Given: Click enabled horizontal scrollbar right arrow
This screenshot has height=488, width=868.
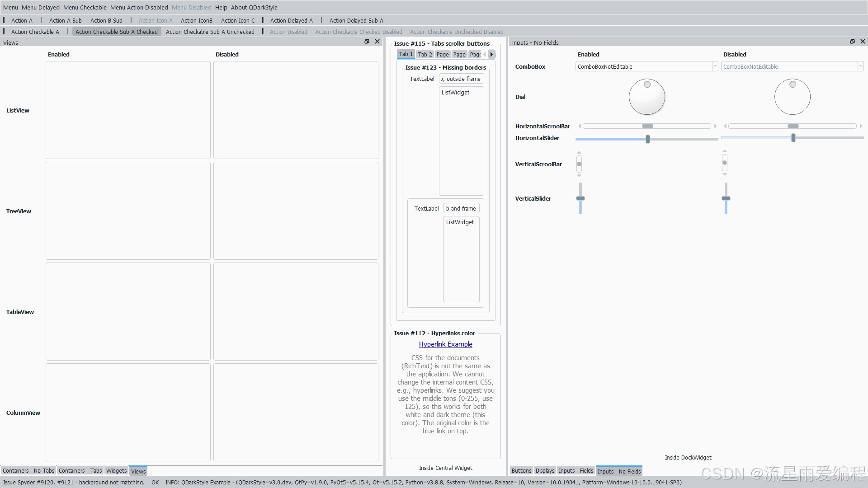Looking at the screenshot, I should (715, 126).
